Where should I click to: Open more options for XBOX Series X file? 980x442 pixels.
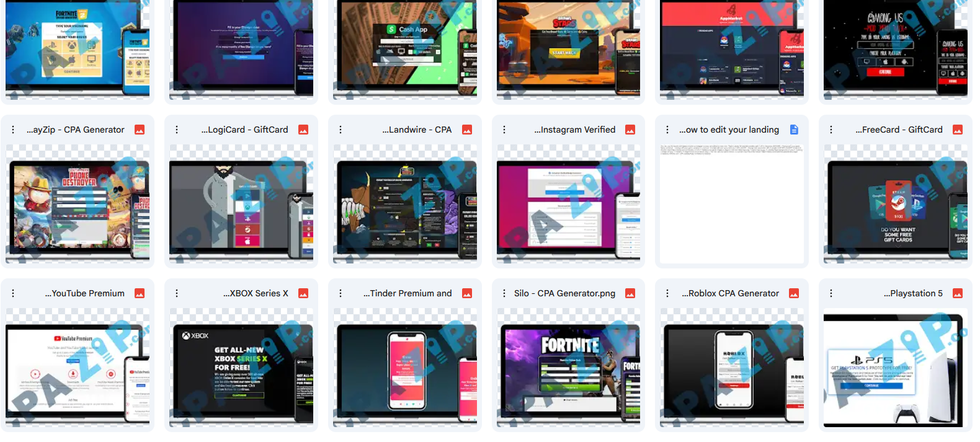177,293
